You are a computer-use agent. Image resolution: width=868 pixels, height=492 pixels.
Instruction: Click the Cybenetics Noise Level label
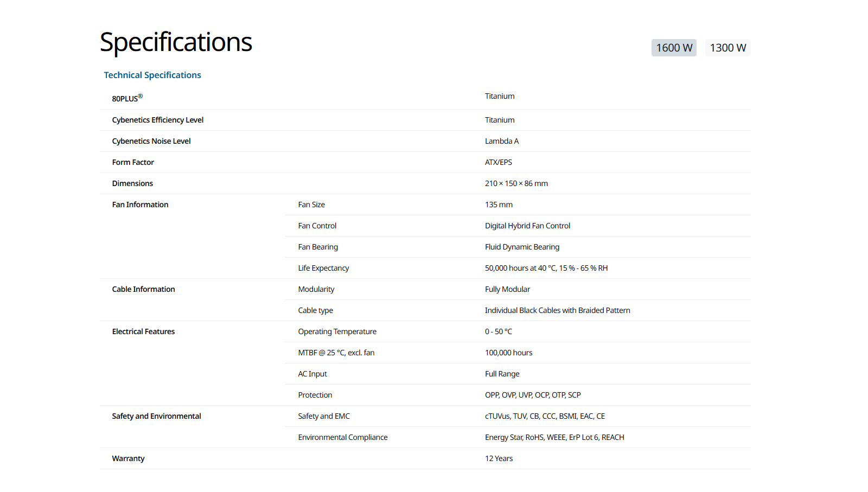151,141
